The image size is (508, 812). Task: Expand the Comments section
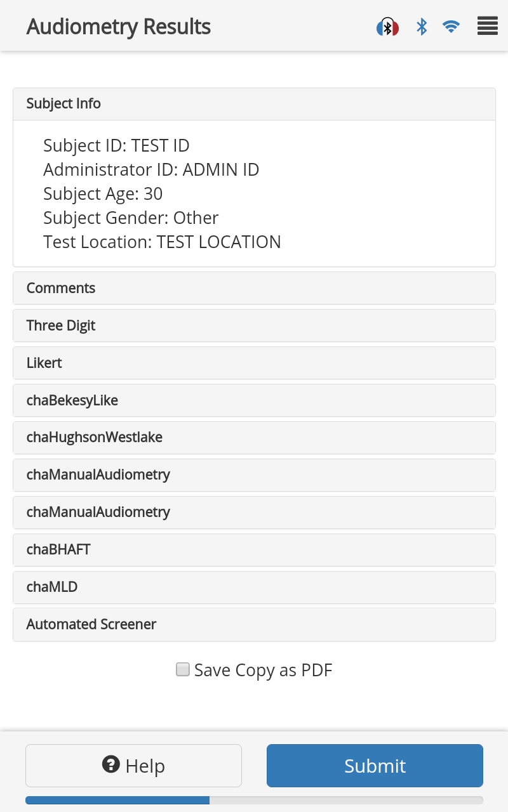[254, 288]
